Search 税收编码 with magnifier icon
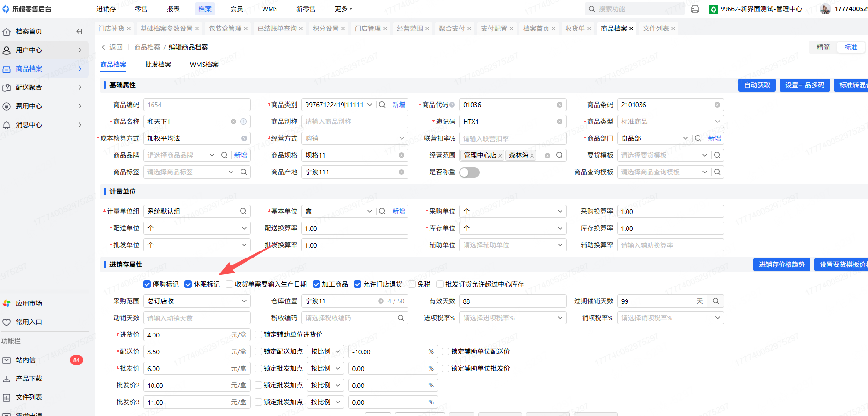Viewport: 868px width, 416px height. pos(401,318)
